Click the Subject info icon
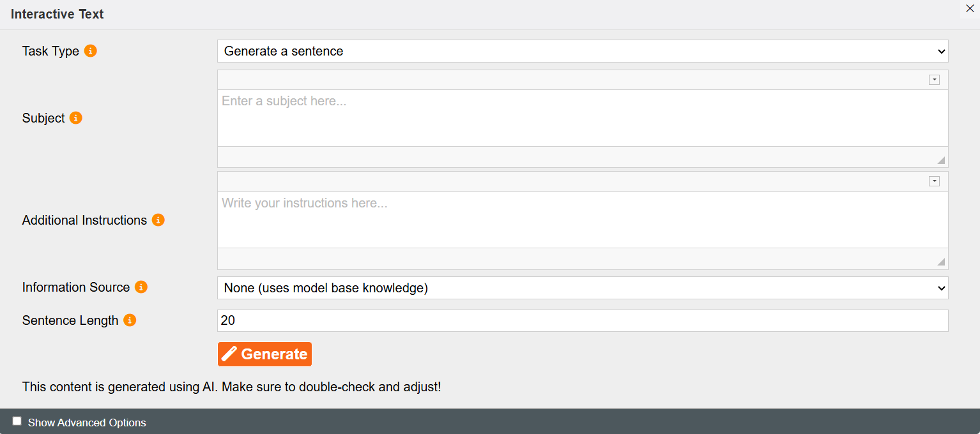Screen dimensions: 980x434 (76, 118)
